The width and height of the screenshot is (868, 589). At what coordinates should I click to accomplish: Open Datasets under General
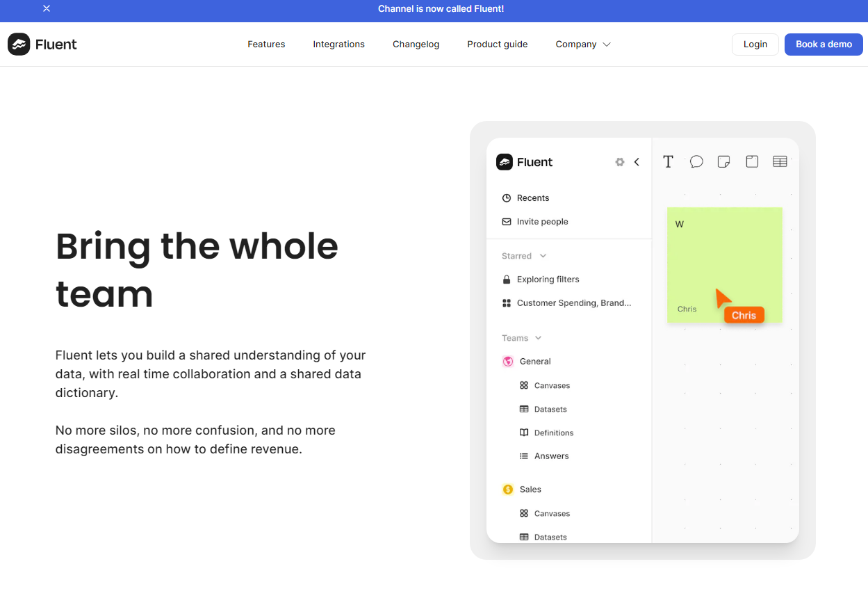[x=550, y=409]
